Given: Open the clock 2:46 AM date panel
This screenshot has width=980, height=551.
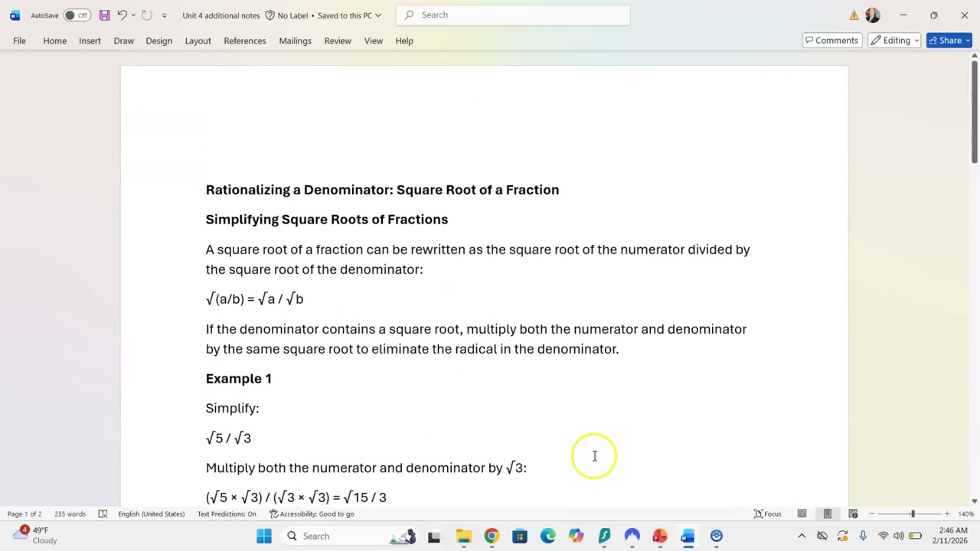Looking at the screenshot, I should tap(952, 536).
